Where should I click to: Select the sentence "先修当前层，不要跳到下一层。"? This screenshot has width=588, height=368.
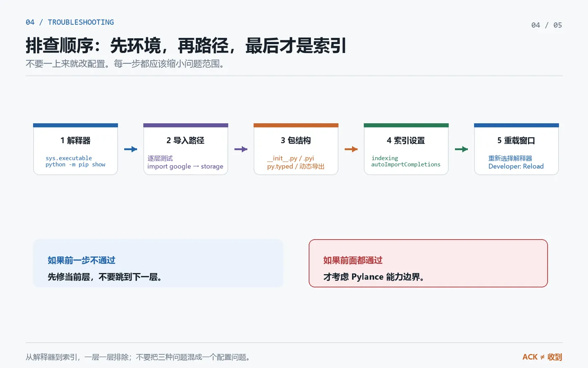point(105,277)
